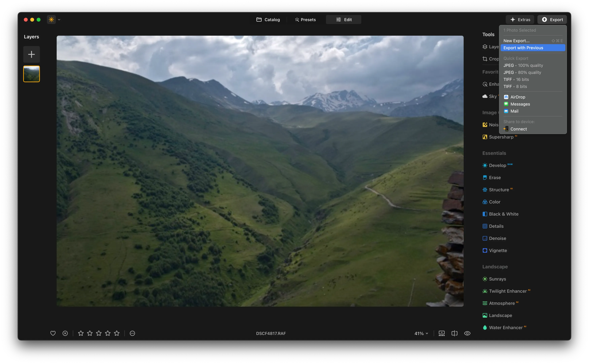589x364 pixels.
Task: Expand the Develop RAW tool panel
Action: click(x=497, y=165)
